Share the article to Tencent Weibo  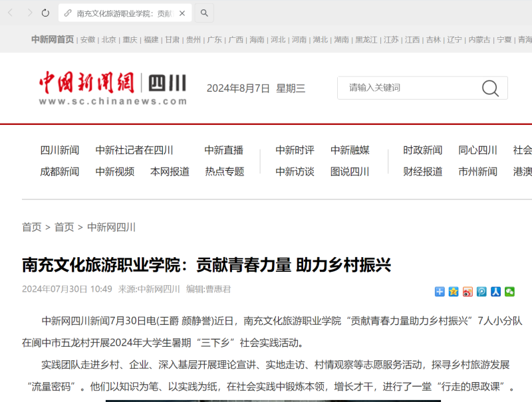pyautogui.click(x=481, y=292)
